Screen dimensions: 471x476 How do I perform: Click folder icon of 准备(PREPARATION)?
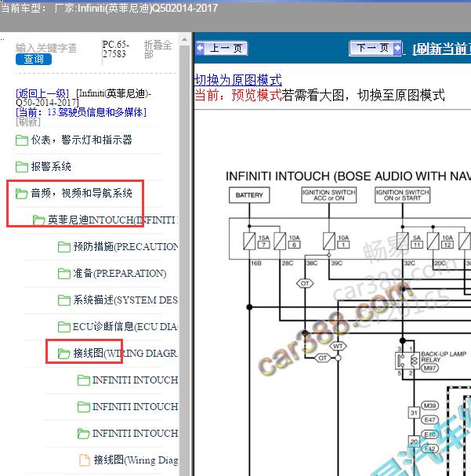click(64, 274)
